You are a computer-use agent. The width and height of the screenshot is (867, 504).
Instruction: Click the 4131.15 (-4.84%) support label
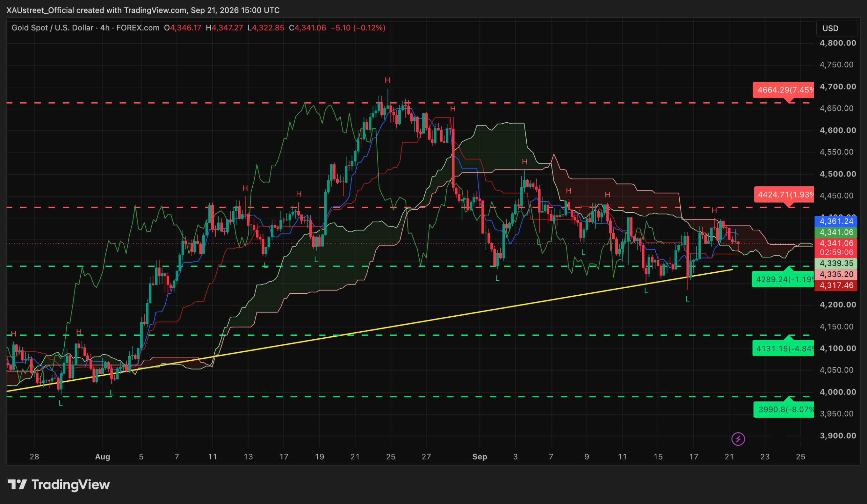point(783,349)
